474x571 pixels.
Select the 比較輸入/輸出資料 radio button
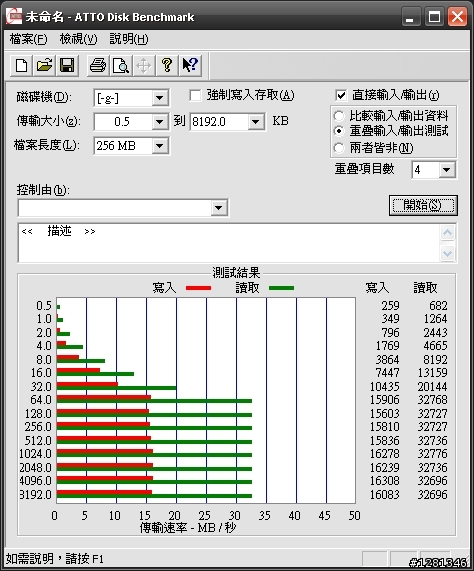(339, 116)
